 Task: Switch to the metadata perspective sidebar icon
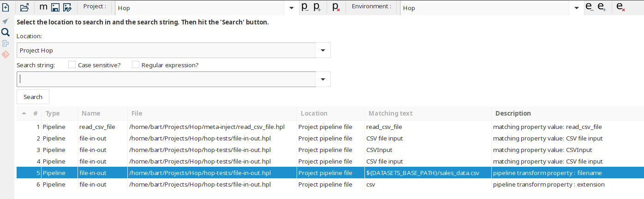6,43
